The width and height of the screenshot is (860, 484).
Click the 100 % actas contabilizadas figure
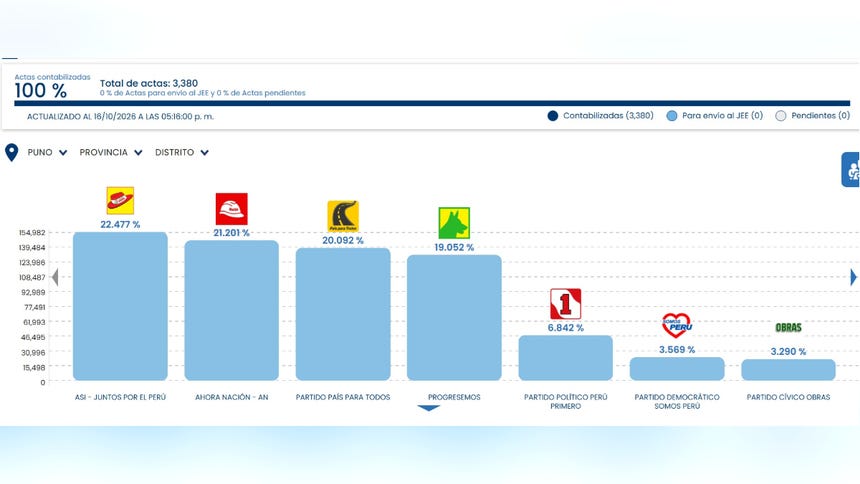(41, 91)
